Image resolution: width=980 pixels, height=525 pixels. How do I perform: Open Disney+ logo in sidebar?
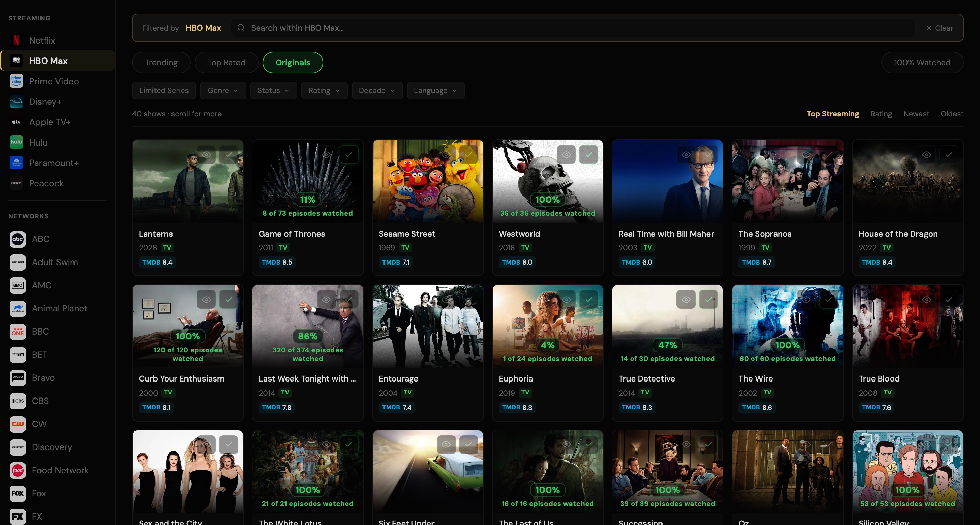pos(16,102)
